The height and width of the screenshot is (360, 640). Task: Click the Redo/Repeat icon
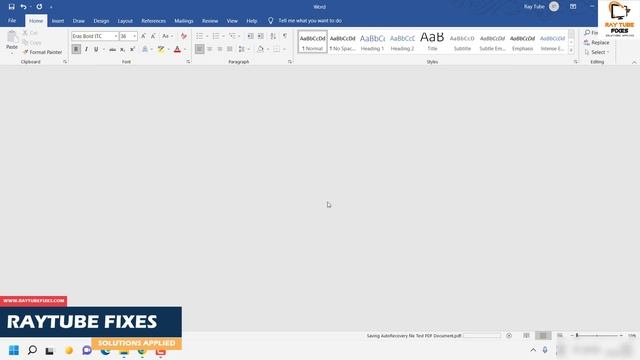pyautogui.click(x=39, y=7)
